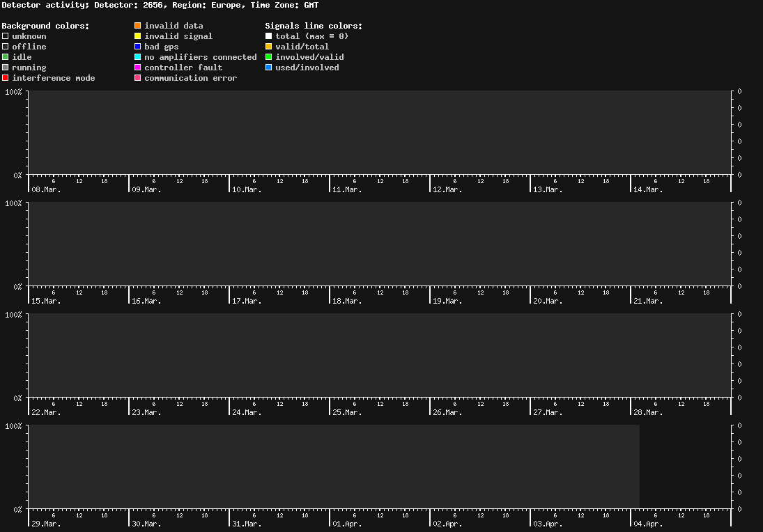Click the orange valid/total line swatch
The image size is (763, 532).
pyautogui.click(x=269, y=47)
